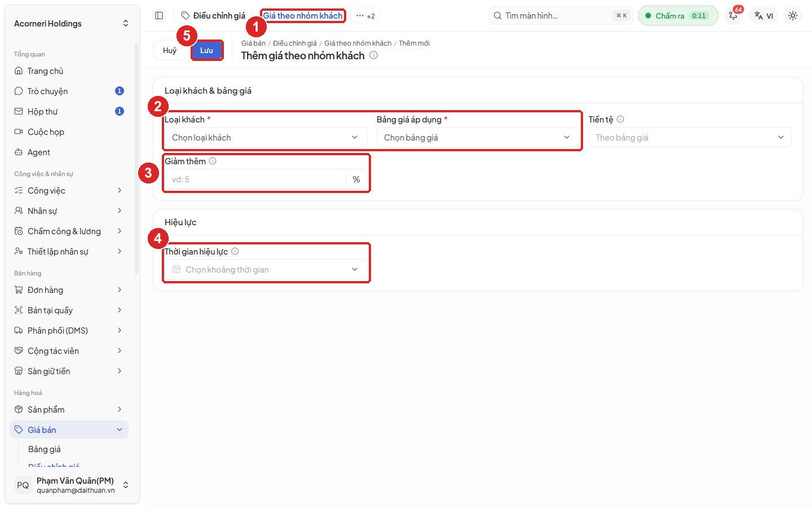This screenshot has height=508, width=812.
Task: Click Giá bán breadcrumb link
Action: click(253, 43)
